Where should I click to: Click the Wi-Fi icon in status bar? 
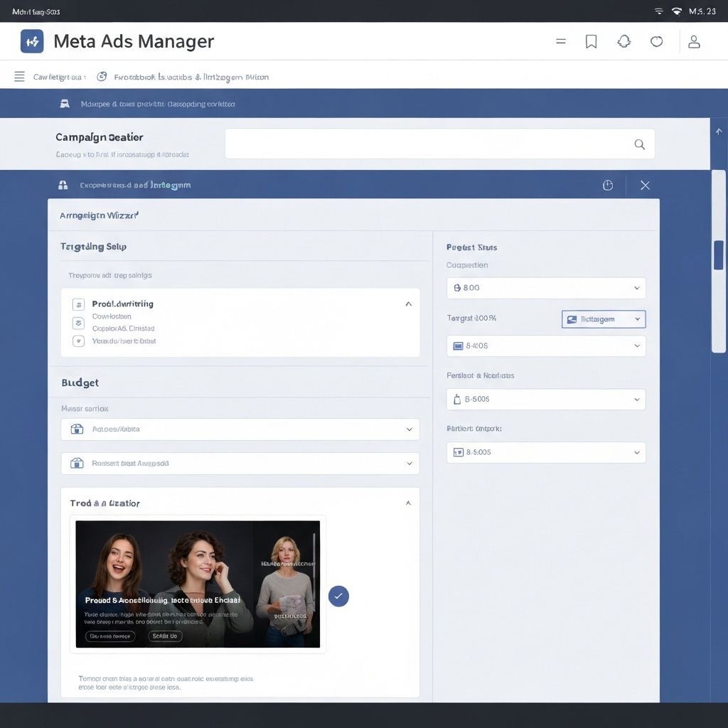click(x=676, y=11)
